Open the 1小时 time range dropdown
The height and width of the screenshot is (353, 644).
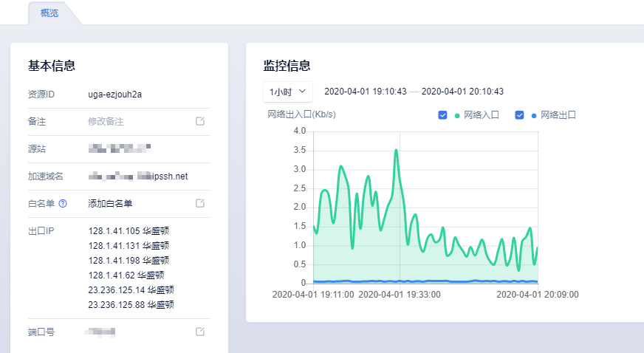(288, 92)
